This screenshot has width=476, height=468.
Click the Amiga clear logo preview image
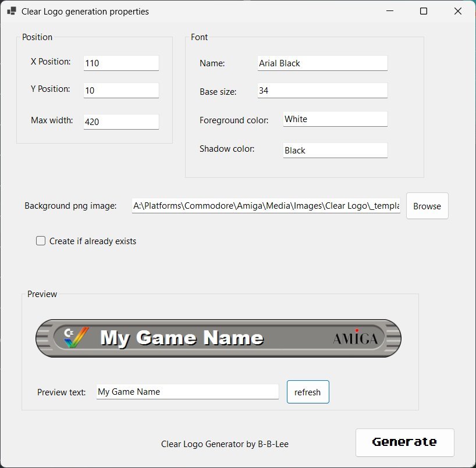[218, 338]
